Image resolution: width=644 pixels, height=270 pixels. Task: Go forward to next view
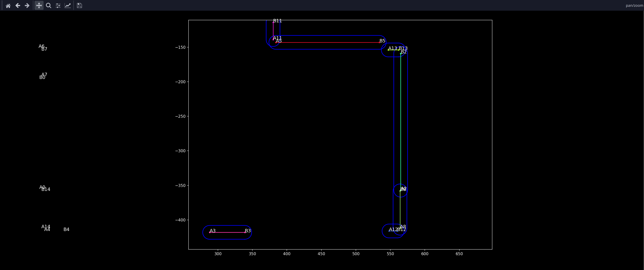(27, 5)
